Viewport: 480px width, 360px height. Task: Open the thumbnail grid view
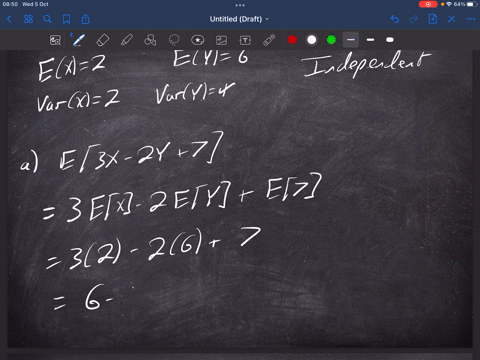[29, 19]
